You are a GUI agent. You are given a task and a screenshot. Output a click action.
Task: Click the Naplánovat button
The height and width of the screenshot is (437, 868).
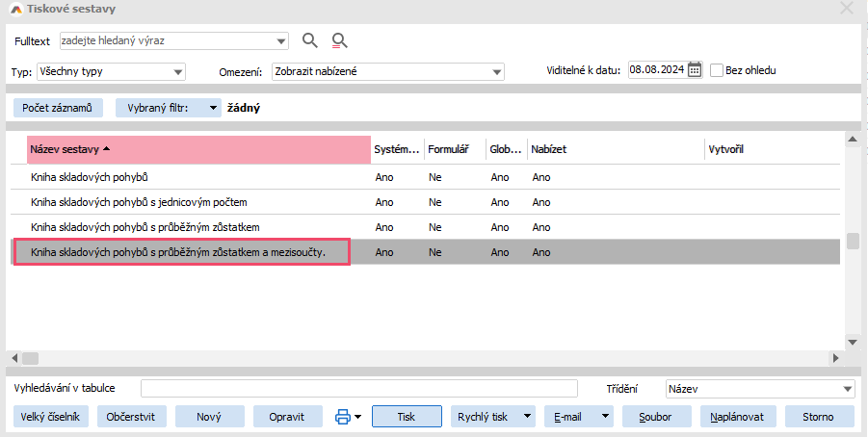click(737, 417)
